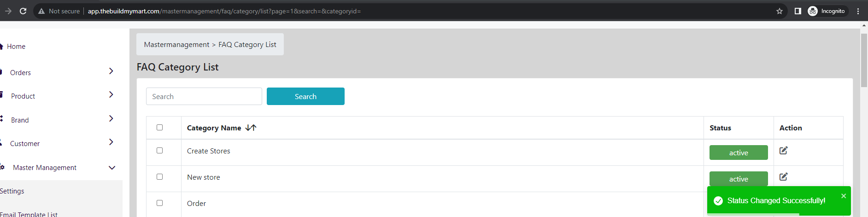Toggle active status for Create Stores
Viewport: 868px width, 217px height.
(x=739, y=152)
